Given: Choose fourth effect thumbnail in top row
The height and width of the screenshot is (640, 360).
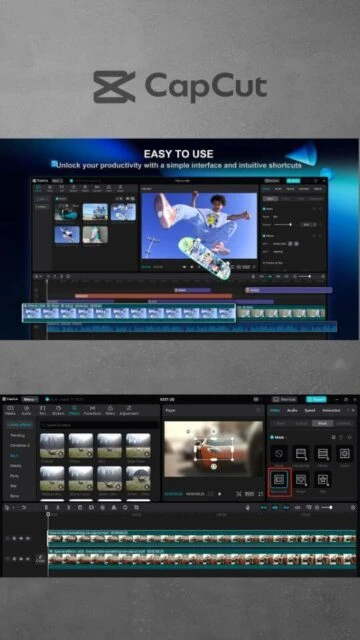Looking at the screenshot, I should [138, 445].
